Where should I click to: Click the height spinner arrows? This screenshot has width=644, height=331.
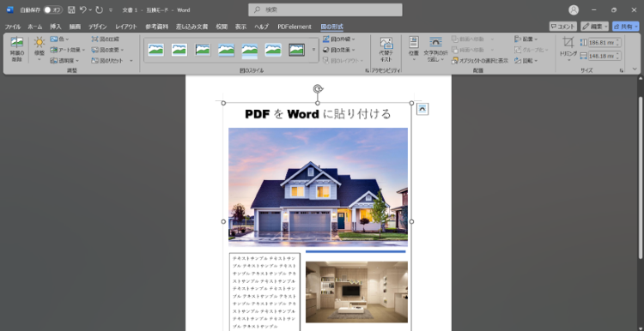(x=618, y=42)
